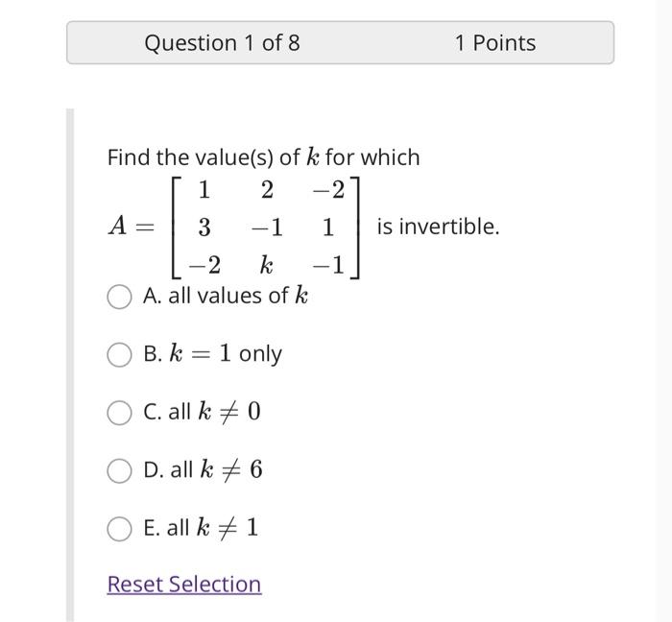672x622 pixels.
Task: Mark the option D radio circle
Action: click(x=120, y=470)
